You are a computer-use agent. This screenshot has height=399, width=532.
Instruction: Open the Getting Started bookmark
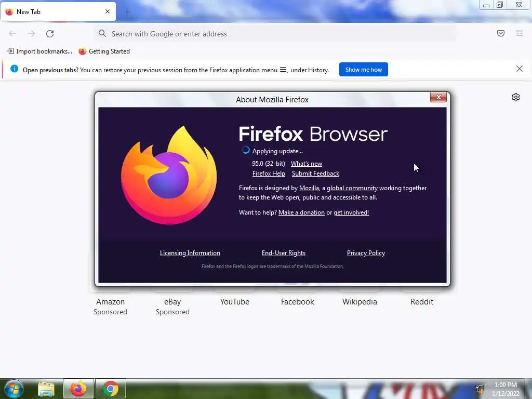[x=104, y=51]
